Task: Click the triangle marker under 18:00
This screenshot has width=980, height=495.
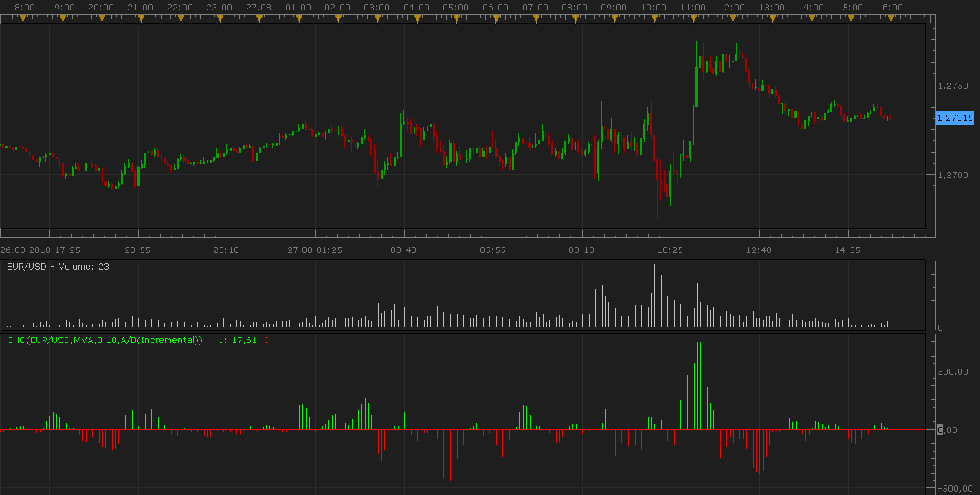Action: (23, 20)
